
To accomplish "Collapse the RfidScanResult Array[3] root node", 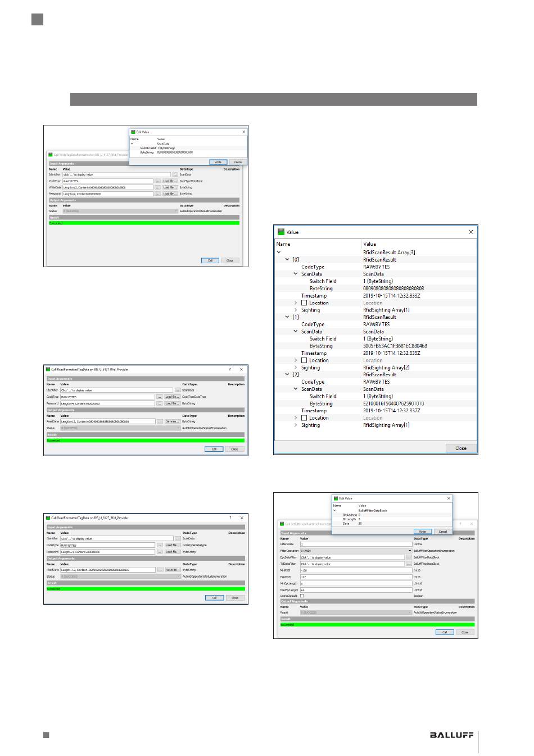I will coord(279,253).
